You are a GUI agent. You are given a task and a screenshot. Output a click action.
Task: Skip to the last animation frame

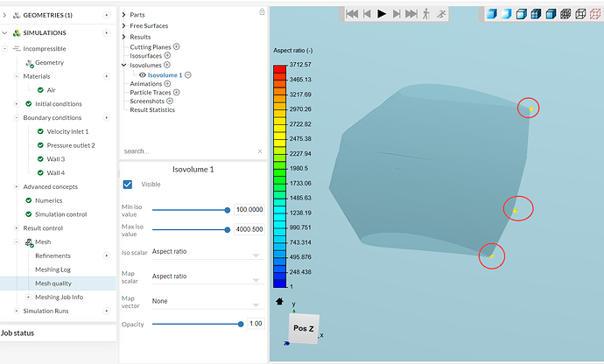coord(411,13)
